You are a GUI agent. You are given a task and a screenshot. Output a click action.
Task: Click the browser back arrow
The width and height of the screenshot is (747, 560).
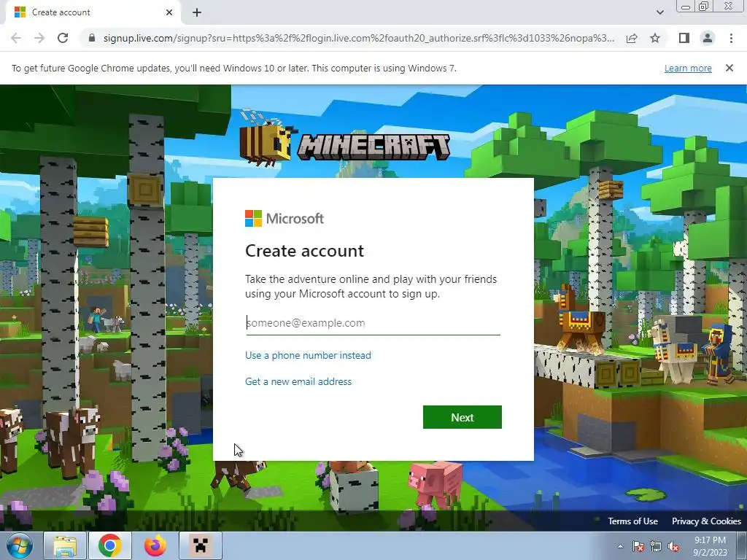(16, 38)
